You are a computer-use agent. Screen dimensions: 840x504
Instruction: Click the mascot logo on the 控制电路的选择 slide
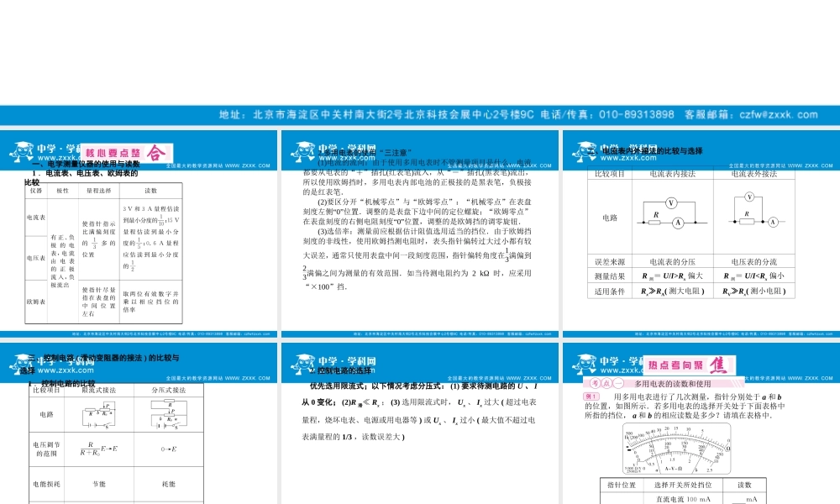coord(302,365)
